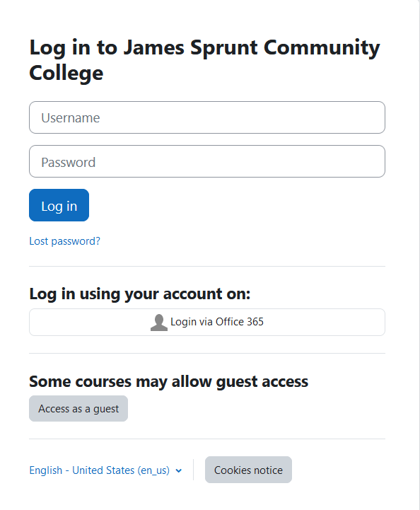
Task: Click the James Sprunt Community College heading
Action: (204, 60)
